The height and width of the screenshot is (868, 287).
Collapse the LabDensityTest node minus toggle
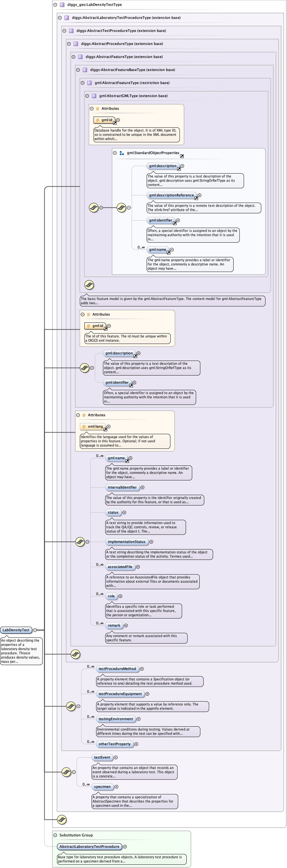click(x=35, y=630)
